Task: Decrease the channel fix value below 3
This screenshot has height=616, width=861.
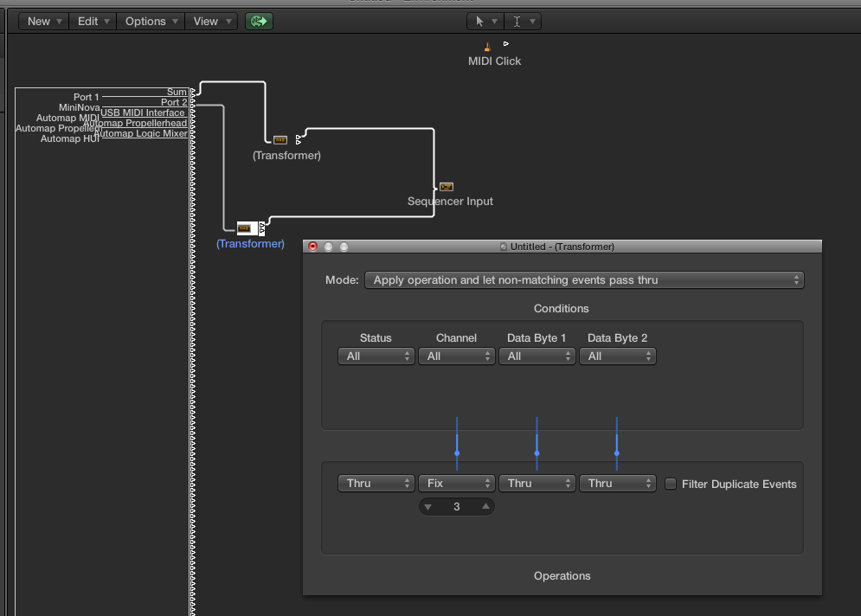Action: [428, 507]
